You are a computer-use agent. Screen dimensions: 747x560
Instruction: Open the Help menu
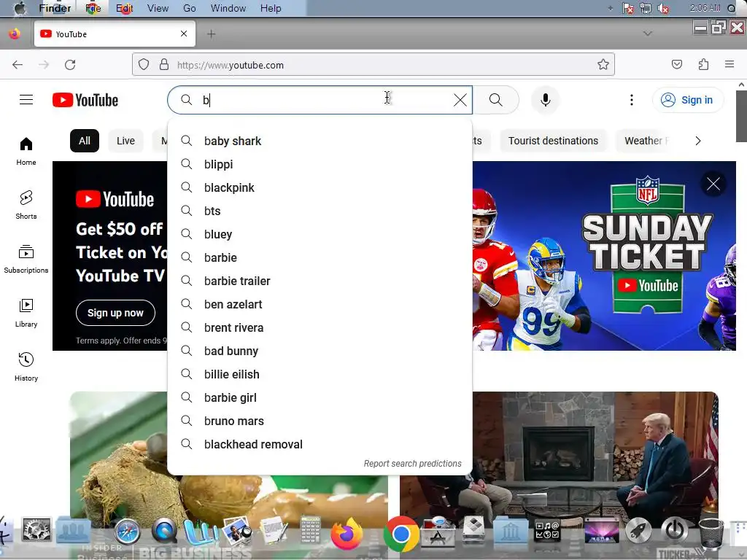(x=271, y=8)
